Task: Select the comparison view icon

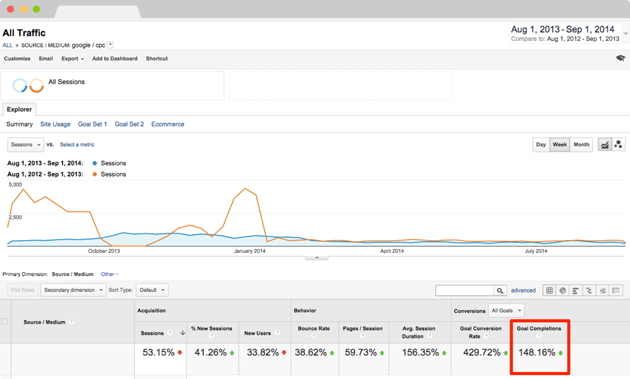Action: [x=589, y=290]
